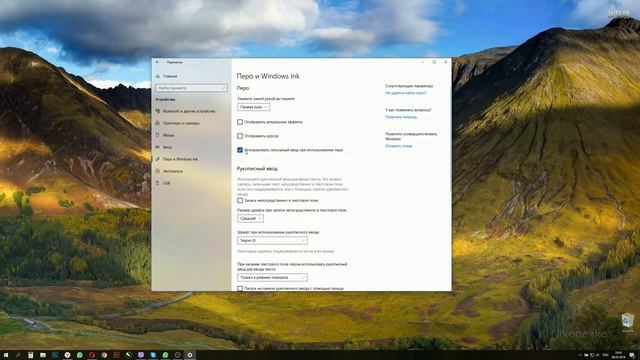This screenshot has height=360, width=640.
Task: Launch the red Opera browser taskbar icon
Action: tap(91, 355)
